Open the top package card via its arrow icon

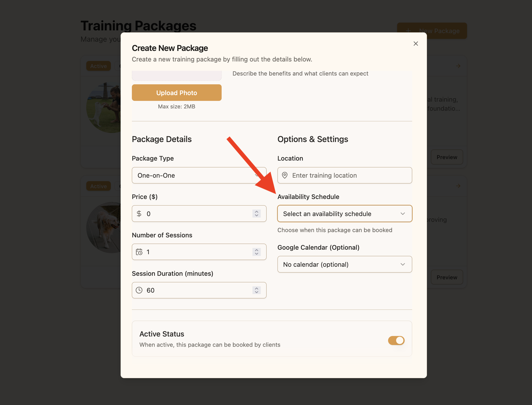click(458, 66)
